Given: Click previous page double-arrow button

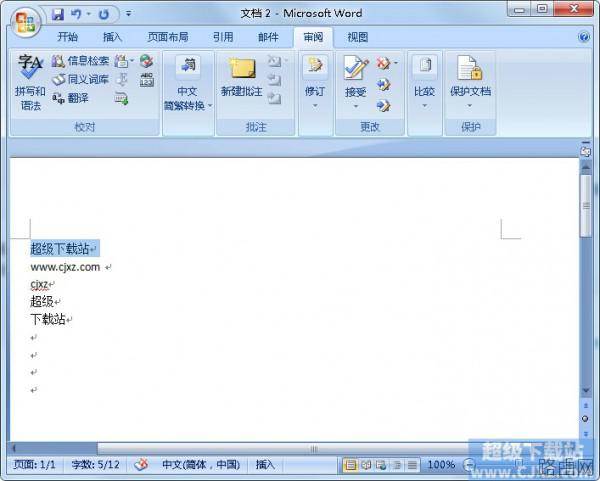Looking at the screenshot, I should coord(586,405).
